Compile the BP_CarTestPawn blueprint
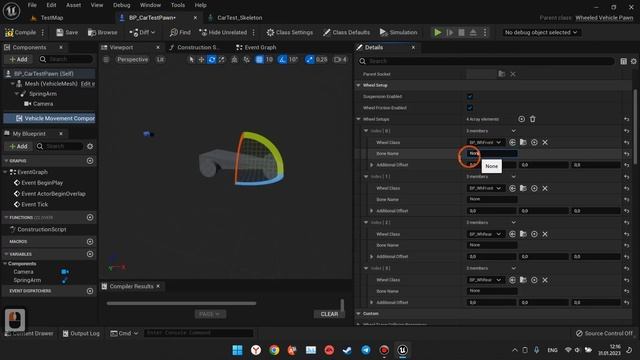This screenshot has width=640, height=360. coord(20,32)
